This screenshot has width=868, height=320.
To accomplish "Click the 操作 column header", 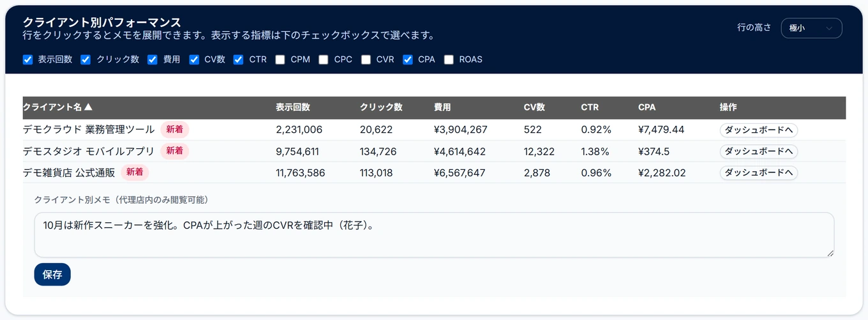I will 728,107.
